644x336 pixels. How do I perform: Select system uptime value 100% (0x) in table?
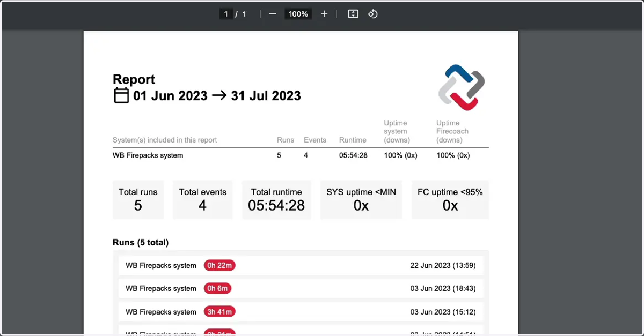[400, 155]
